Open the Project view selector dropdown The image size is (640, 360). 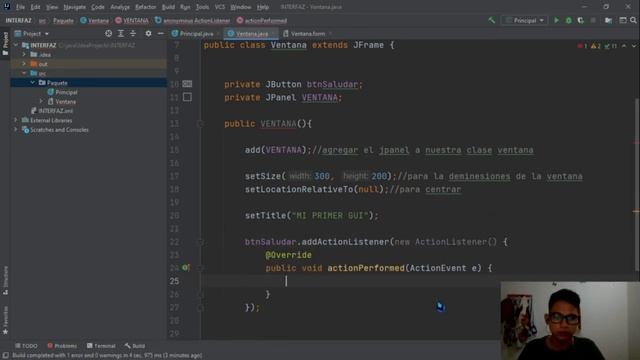click(x=32, y=33)
